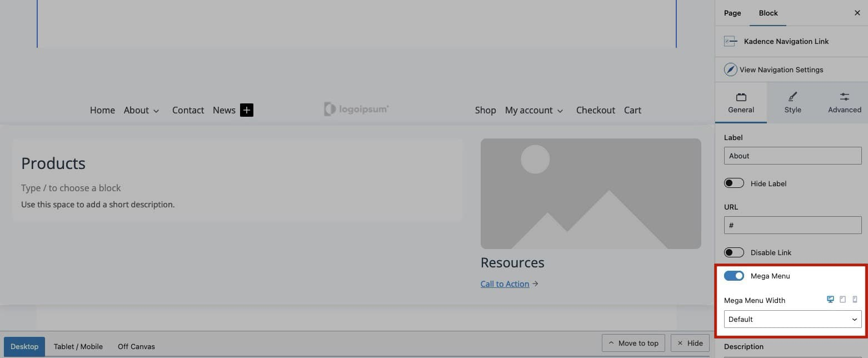Screen dimensions: 868x358
Task: Switch Mega Menu Width to mobile view icon
Action: pyautogui.click(x=855, y=299)
